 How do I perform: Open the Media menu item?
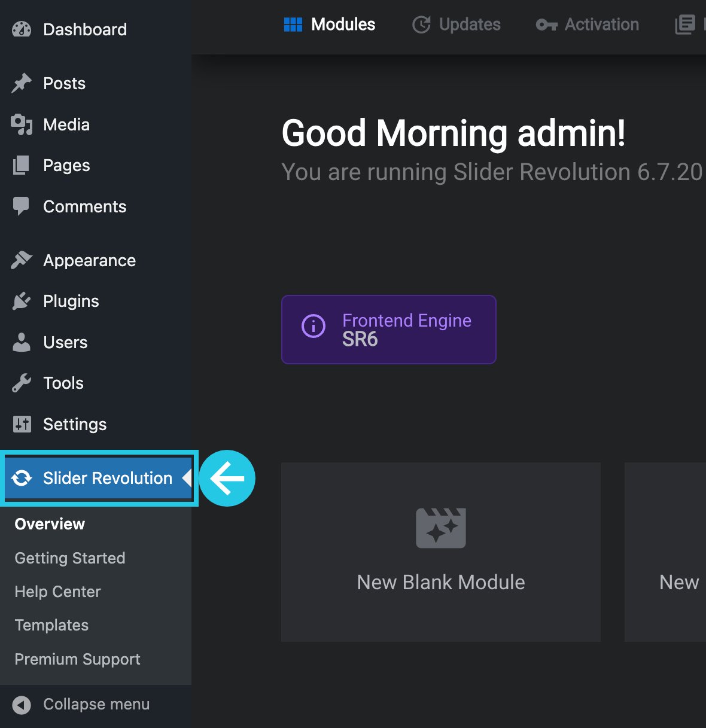(x=96, y=124)
